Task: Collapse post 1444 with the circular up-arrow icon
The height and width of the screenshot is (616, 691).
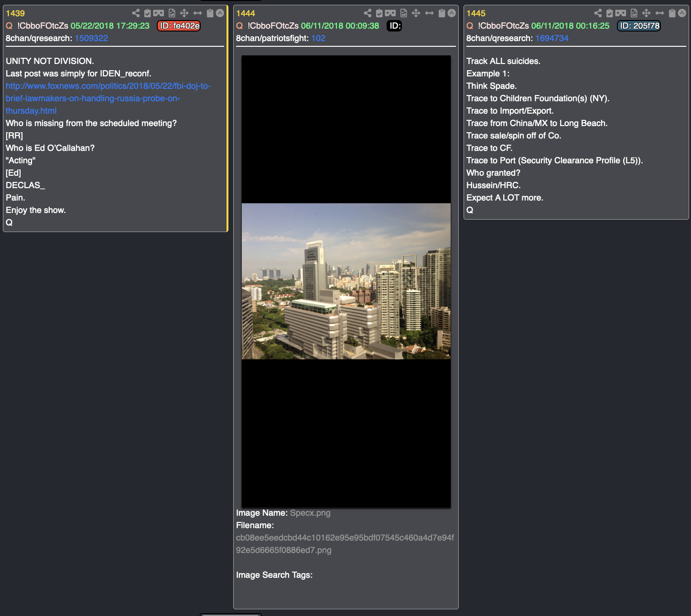Action: (x=452, y=13)
